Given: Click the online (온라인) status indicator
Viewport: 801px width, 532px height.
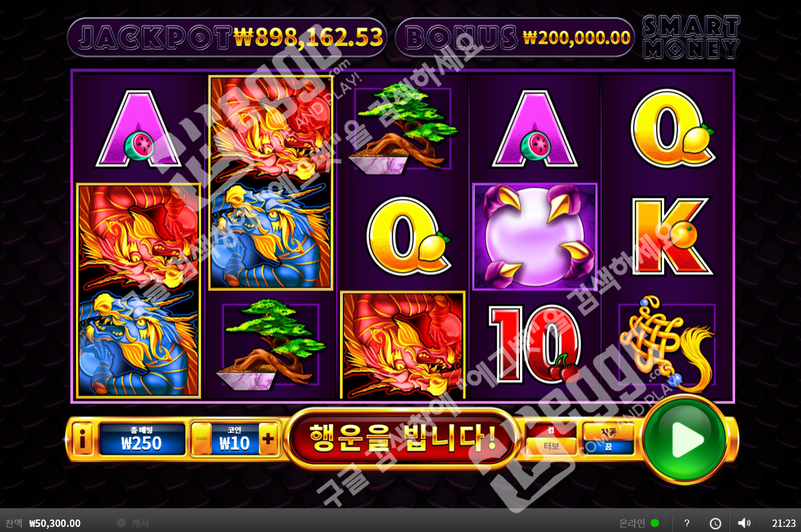Looking at the screenshot, I should pyautogui.click(x=639, y=523).
